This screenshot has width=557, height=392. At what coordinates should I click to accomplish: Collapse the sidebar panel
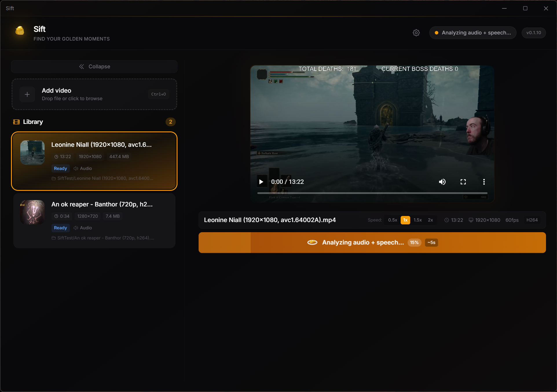94,66
